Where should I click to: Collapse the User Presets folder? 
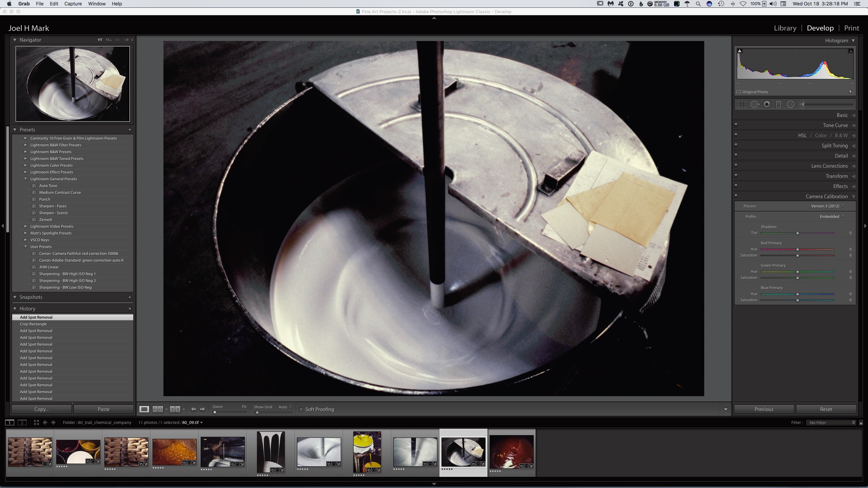[x=25, y=247]
